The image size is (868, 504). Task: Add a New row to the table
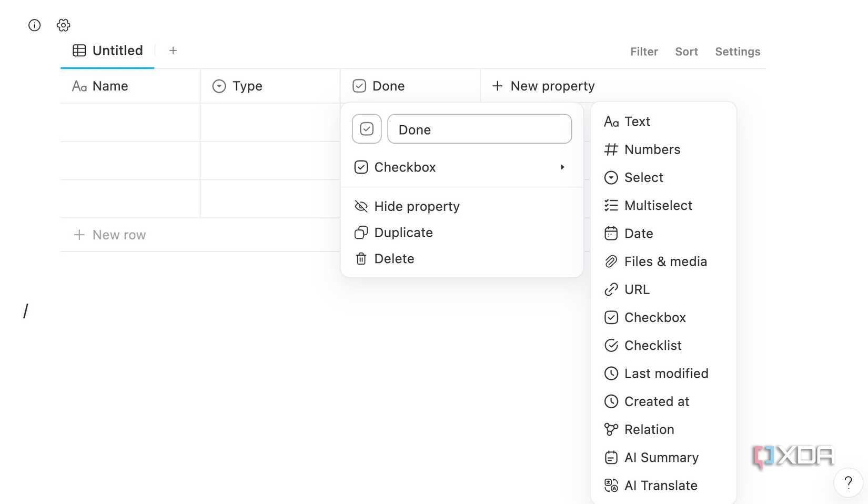109,235
